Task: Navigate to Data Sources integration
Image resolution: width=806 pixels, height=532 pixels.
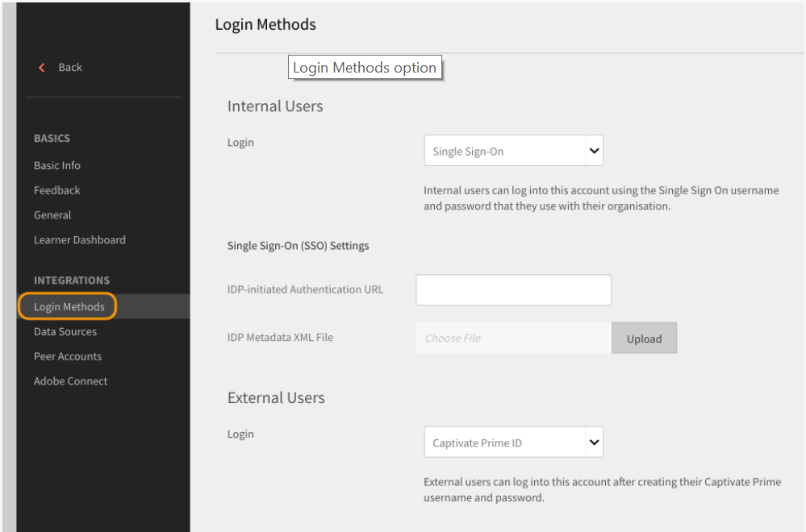Action: [x=65, y=331]
